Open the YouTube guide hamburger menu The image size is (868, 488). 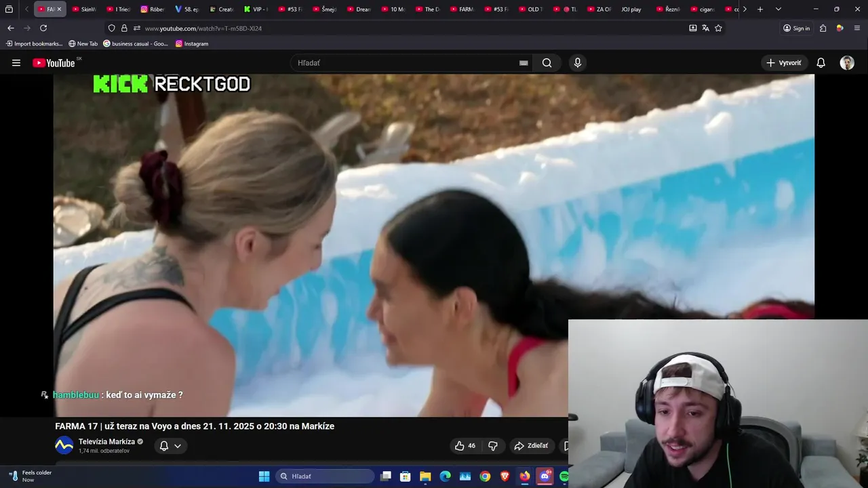(16, 63)
